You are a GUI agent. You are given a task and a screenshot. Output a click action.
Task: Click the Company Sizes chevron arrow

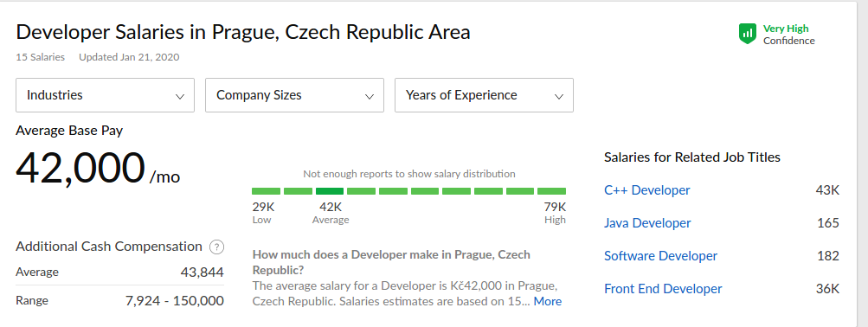pos(370,96)
